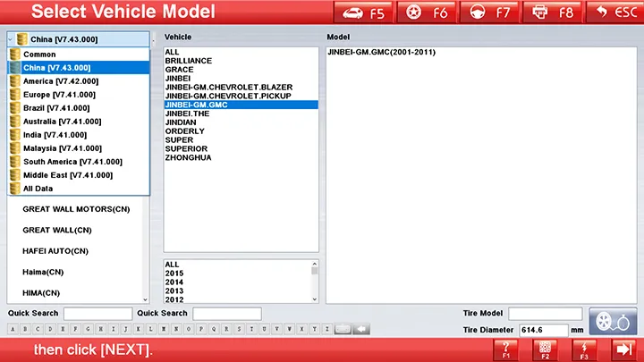
Task: Click the space bar key on letter bar
Action: click(343, 329)
